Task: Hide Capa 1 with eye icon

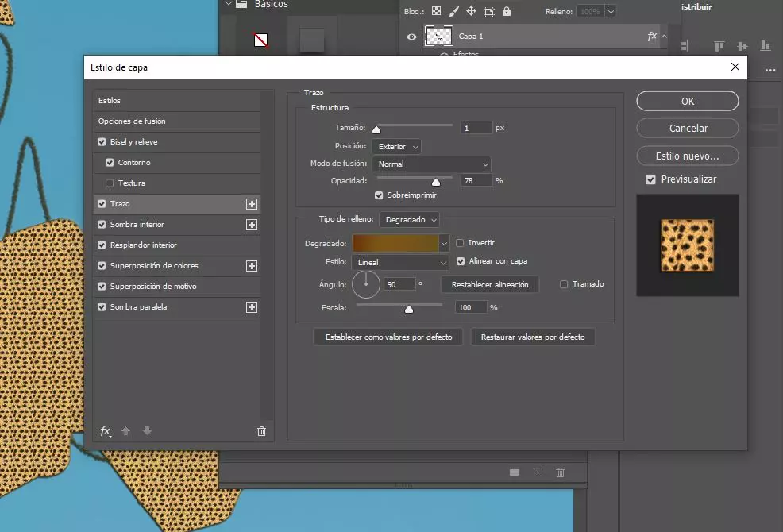Action: pyautogui.click(x=411, y=37)
